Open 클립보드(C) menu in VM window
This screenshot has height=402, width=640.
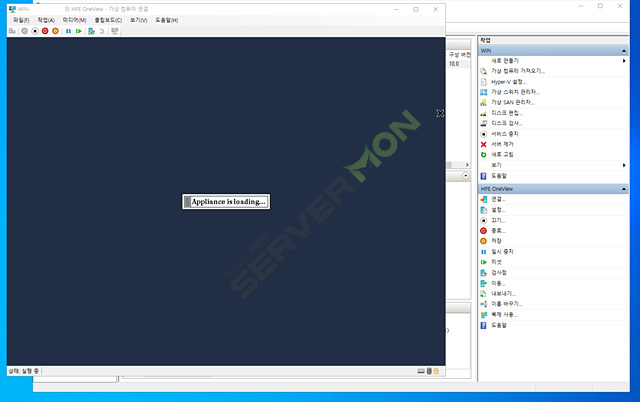(108, 20)
